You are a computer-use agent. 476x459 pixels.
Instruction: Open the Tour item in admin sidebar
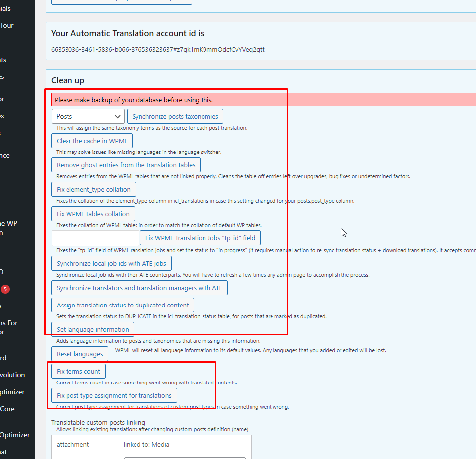tap(6, 25)
